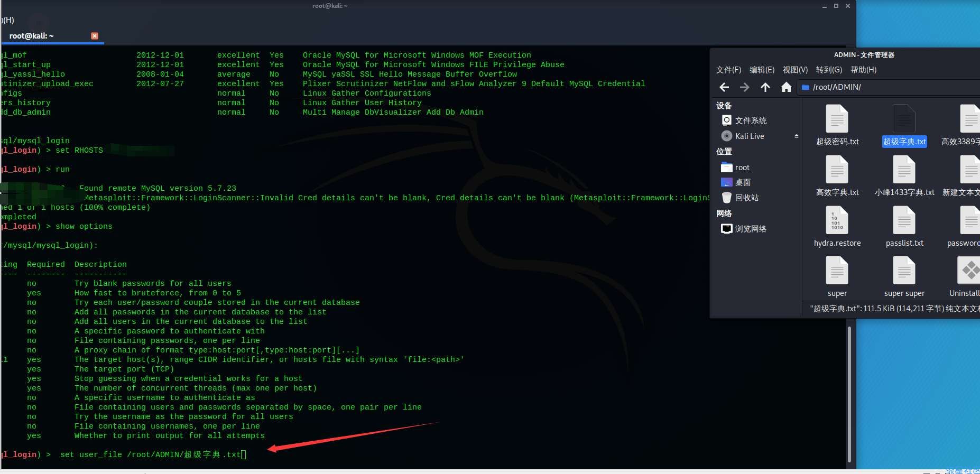Click the hydra.restore filename label
980x474 pixels.
[837, 243]
